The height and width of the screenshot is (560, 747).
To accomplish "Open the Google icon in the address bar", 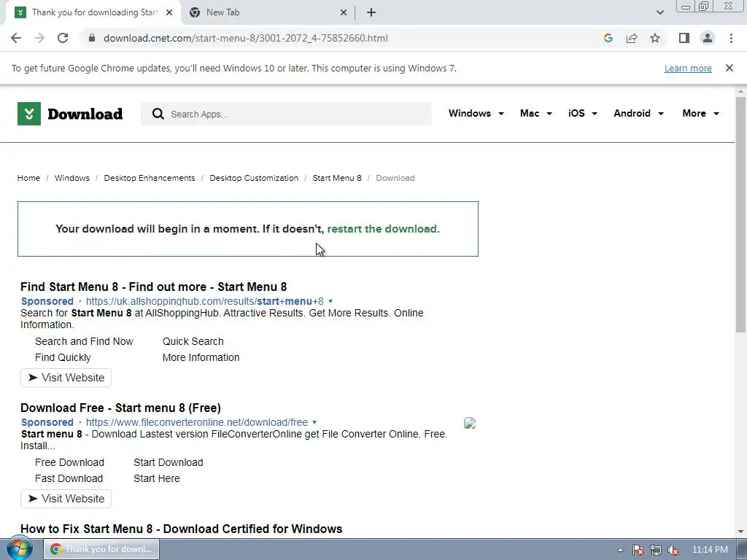I will coord(608,38).
